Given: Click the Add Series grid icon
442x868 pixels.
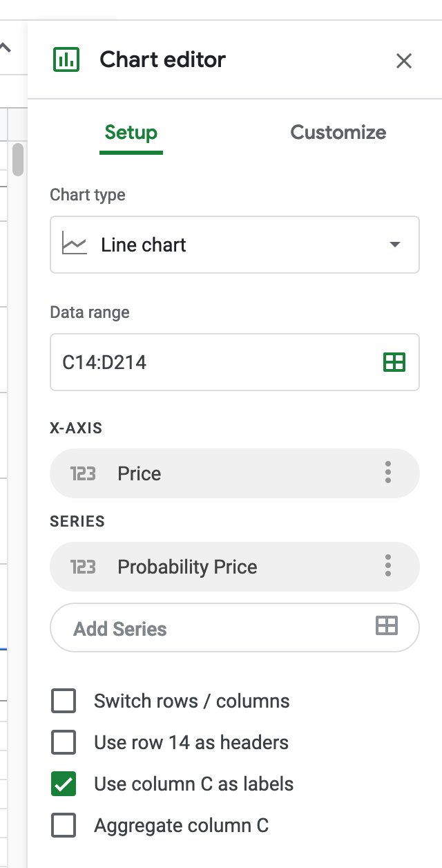Looking at the screenshot, I should tap(387, 627).
